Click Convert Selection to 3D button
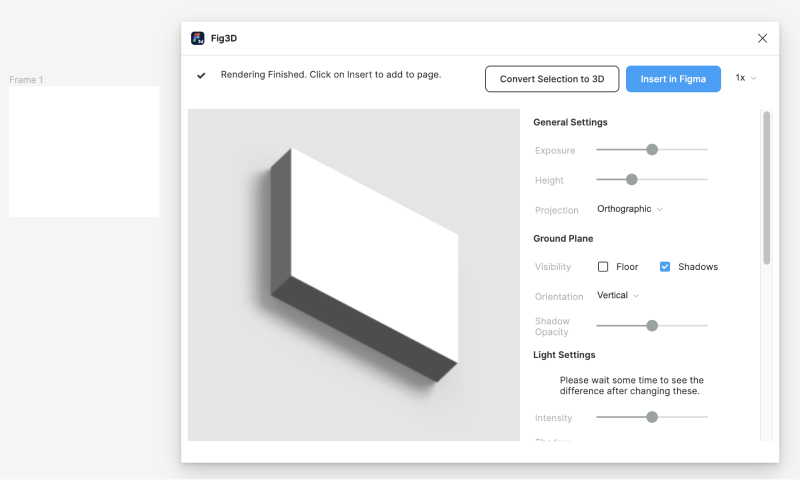The image size is (800, 480). pyautogui.click(x=551, y=79)
